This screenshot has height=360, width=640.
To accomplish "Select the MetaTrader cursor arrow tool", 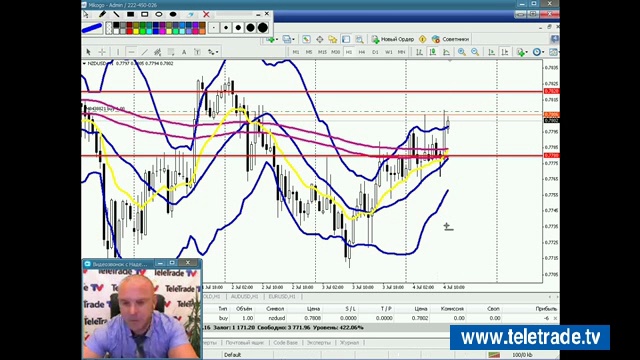I will pyautogui.click(x=89, y=52).
